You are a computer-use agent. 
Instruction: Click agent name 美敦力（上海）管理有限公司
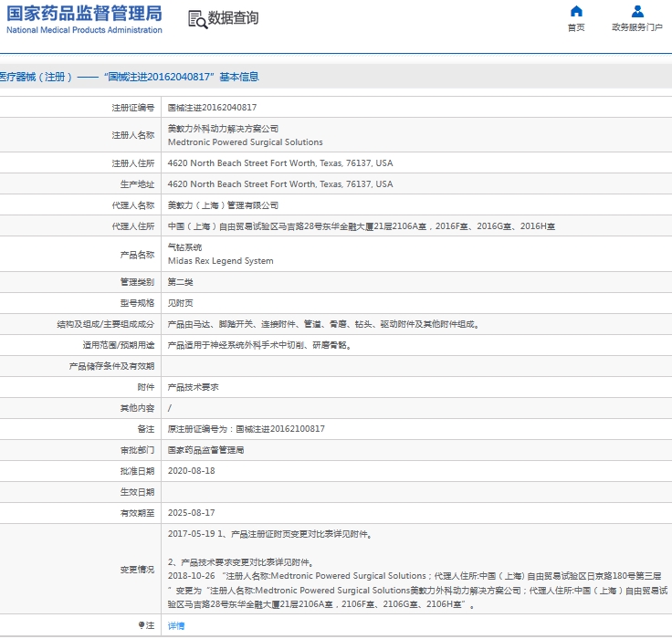coord(223,205)
